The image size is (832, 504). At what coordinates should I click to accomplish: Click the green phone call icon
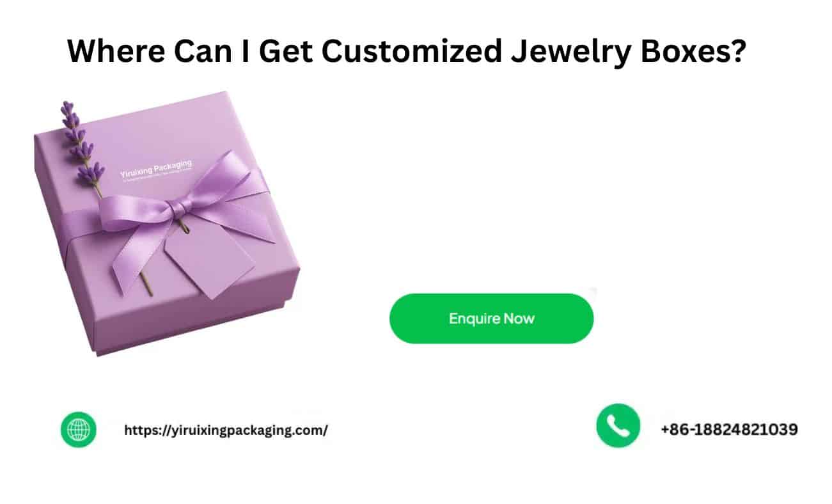[618, 425]
